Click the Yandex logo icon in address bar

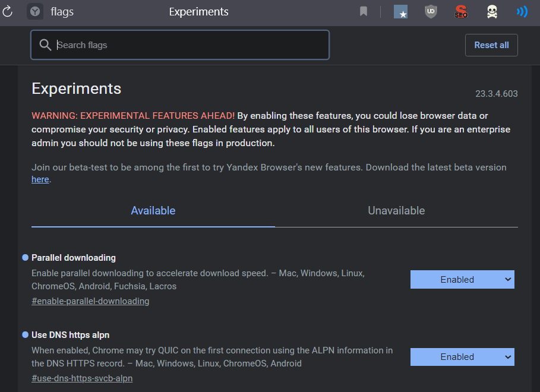(x=35, y=12)
